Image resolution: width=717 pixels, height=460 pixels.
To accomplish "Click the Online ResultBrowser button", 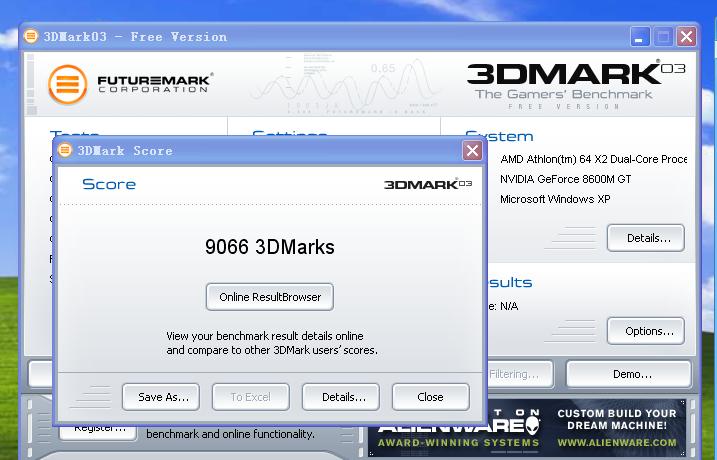I will [270, 297].
